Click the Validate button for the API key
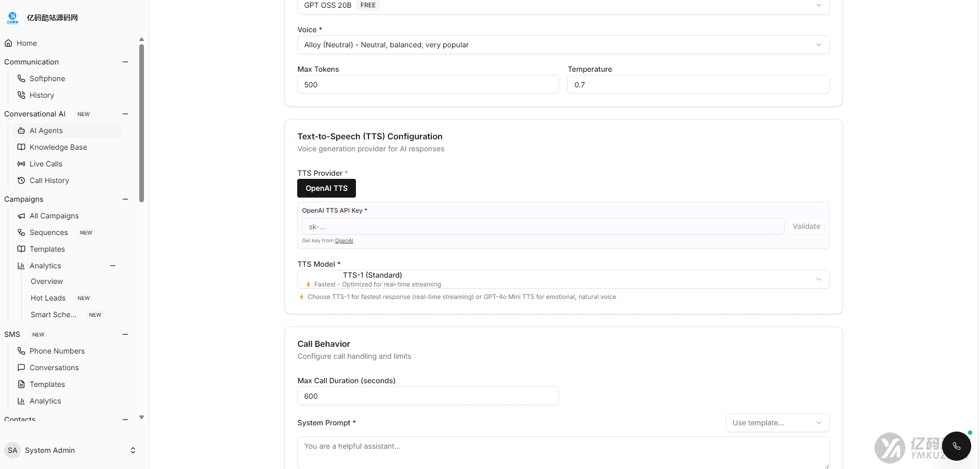 (x=806, y=226)
